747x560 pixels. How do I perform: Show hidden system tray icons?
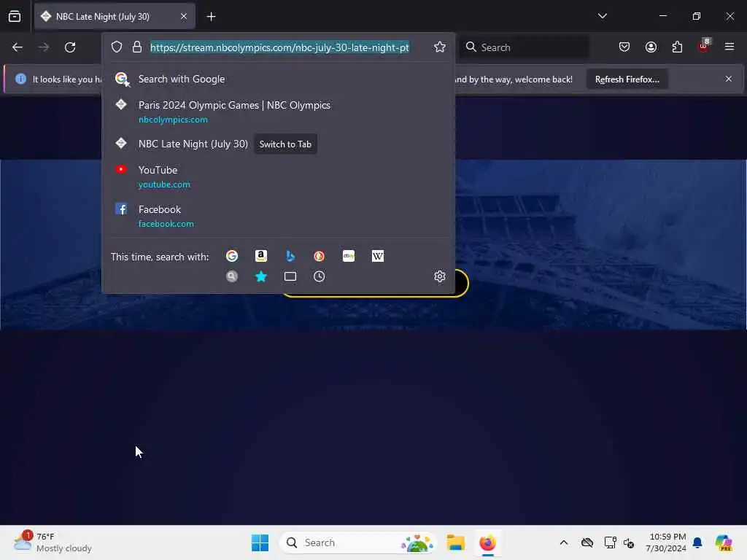[x=564, y=542]
